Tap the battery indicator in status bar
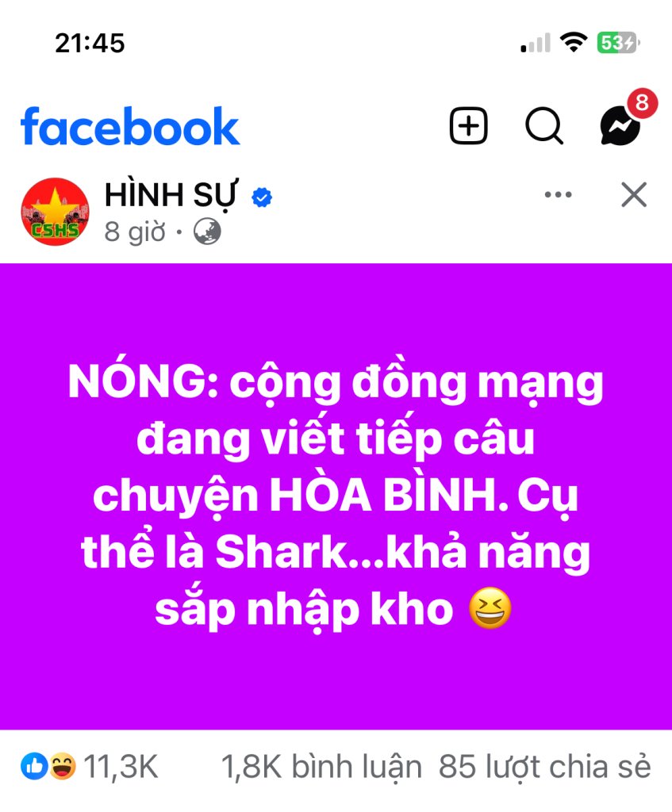This screenshot has height=812, width=672. tap(618, 43)
